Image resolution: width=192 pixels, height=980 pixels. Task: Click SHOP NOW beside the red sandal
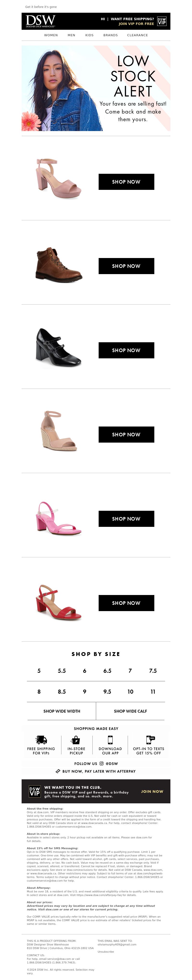(126, 603)
